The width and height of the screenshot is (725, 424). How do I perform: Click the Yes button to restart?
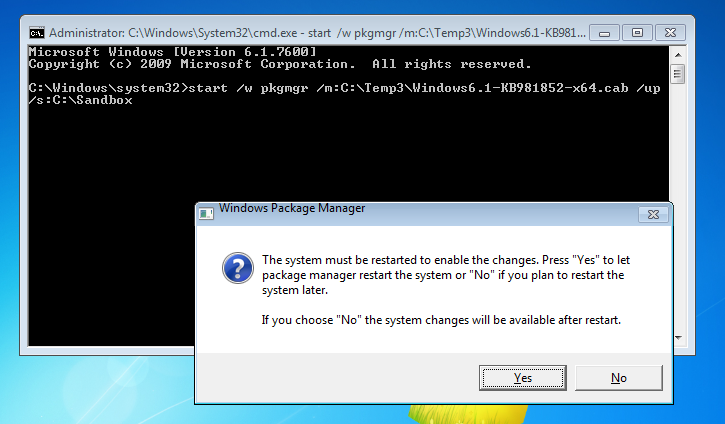(522, 378)
